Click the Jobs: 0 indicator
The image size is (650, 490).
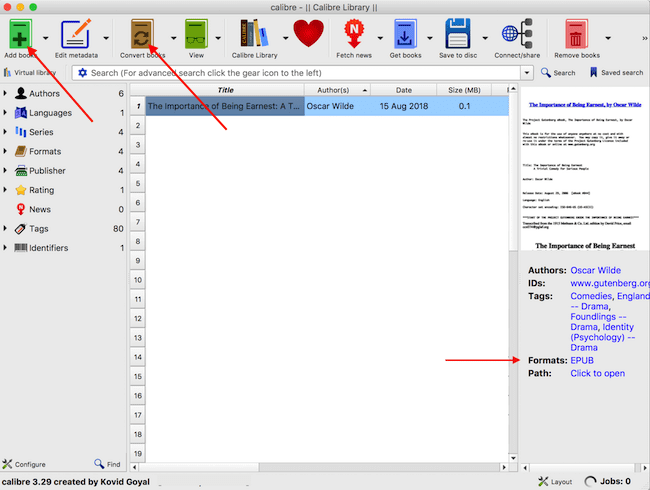click(x=608, y=482)
